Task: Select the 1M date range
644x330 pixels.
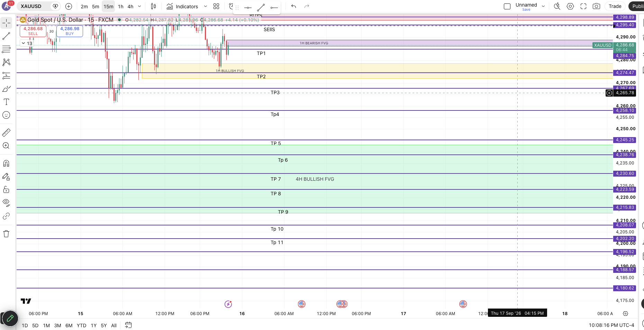Action: coord(46,325)
